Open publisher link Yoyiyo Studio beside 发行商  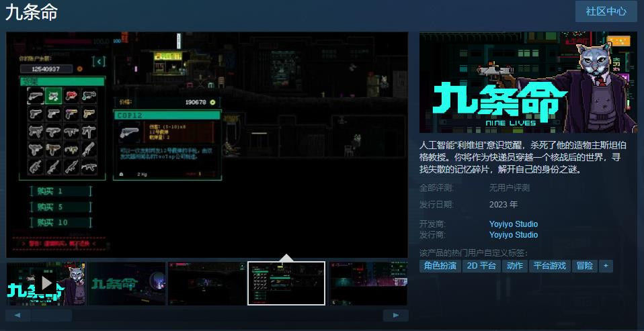(514, 234)
